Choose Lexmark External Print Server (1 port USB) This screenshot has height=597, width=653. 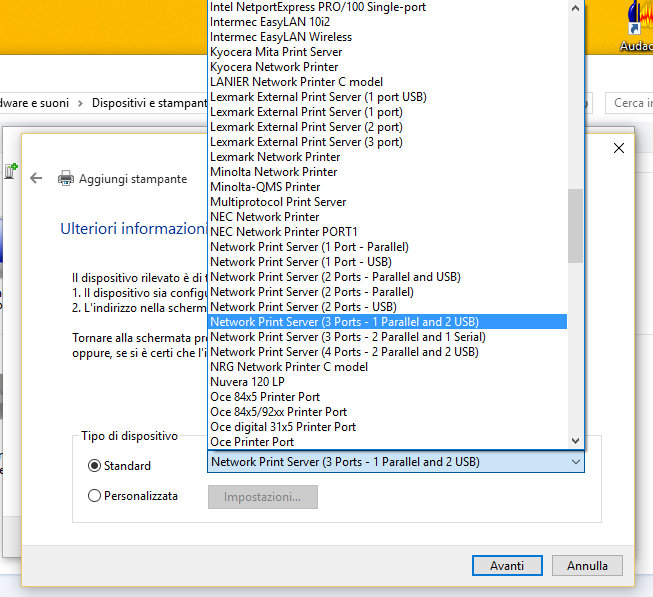[x=387, y=97]
